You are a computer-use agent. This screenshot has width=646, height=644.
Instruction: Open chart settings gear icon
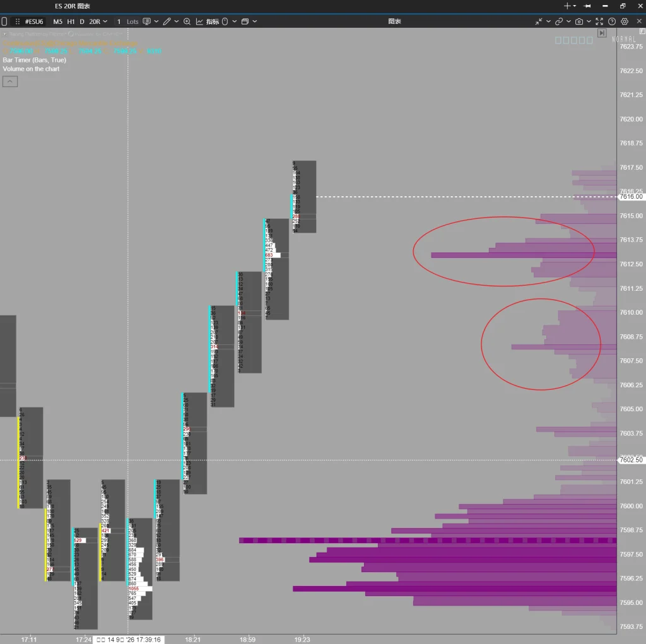pyautogui.click(x=625, y=21)
